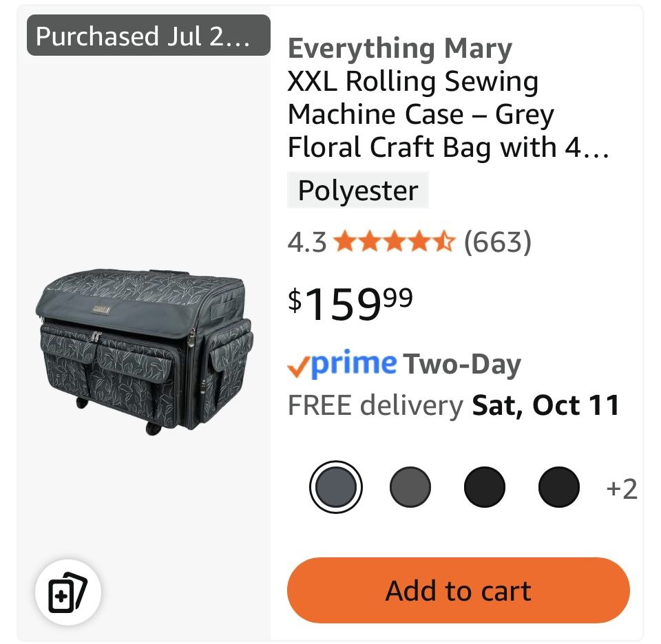661x644 pixels.
Task: Click the orange prime checkmark
Action: [x=297, y=367]
